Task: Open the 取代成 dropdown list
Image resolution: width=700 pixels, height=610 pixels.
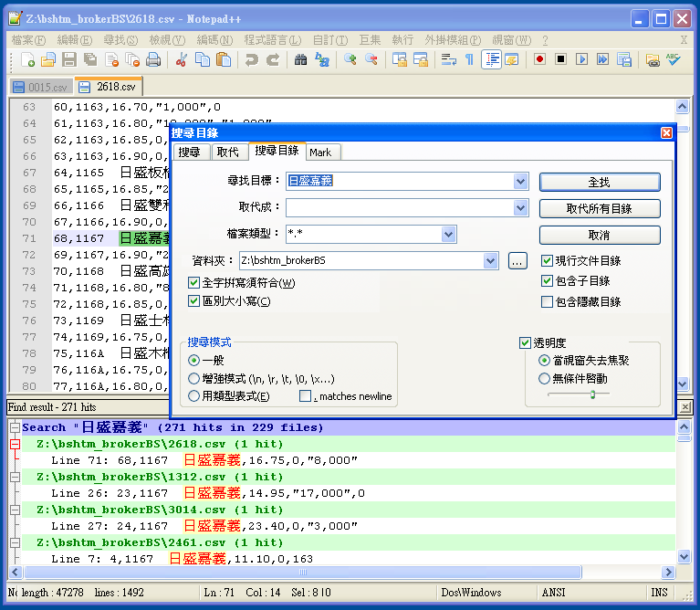Action: pos(520,207)
